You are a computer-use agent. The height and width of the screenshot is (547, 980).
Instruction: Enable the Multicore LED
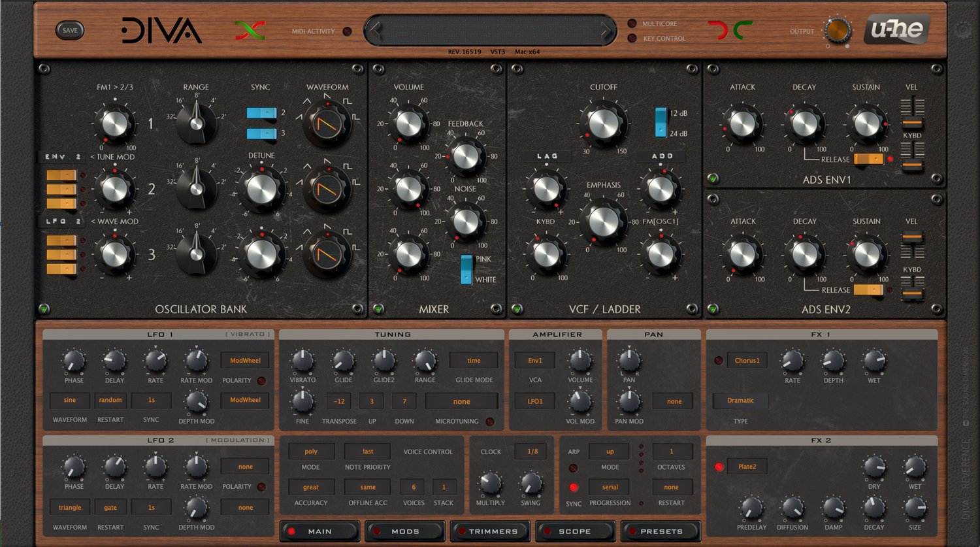point(632,24)
